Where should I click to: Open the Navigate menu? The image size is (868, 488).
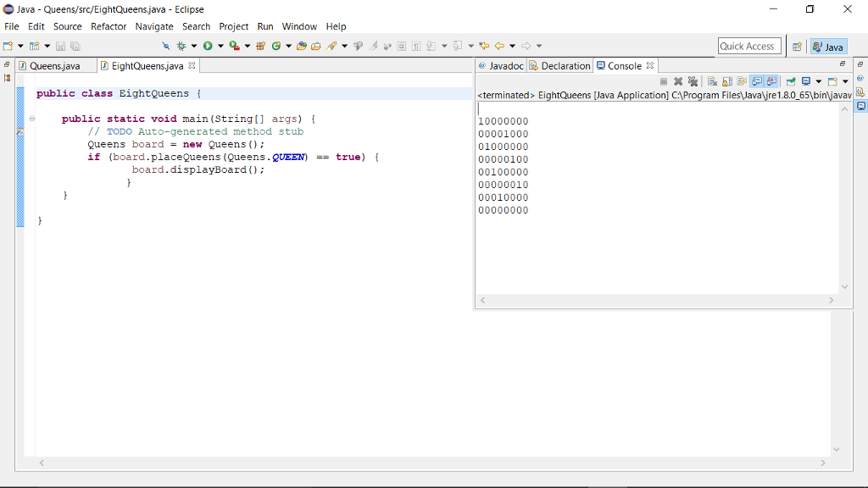tap(153, 26)
